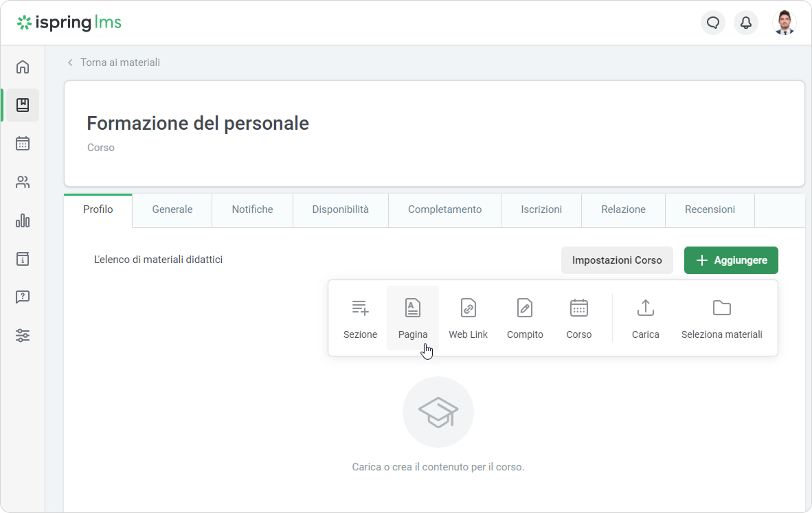The height and width of the screenshot is (513, 812).
Task: Select Web Link content type
Action: point(468,318)
